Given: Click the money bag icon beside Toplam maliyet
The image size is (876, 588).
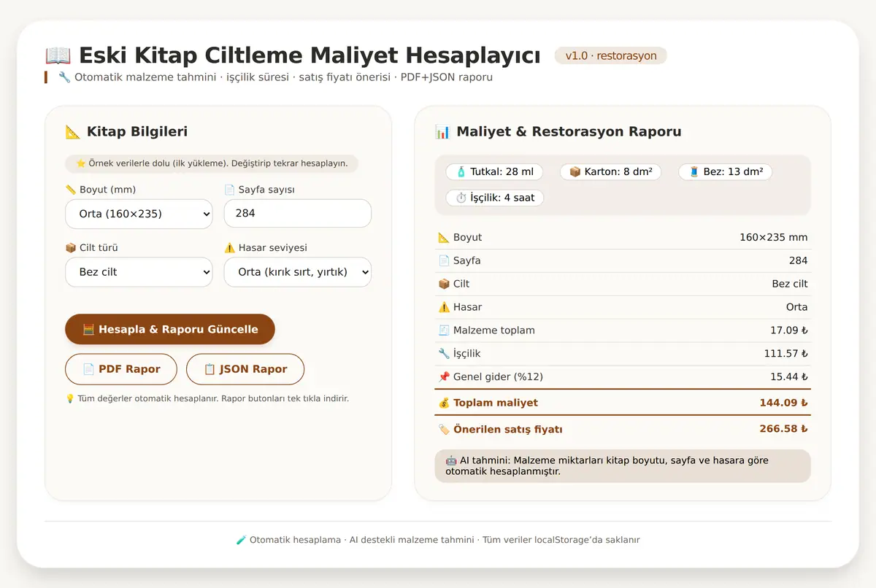Looking at the screenshot, I should click(444, 403).
